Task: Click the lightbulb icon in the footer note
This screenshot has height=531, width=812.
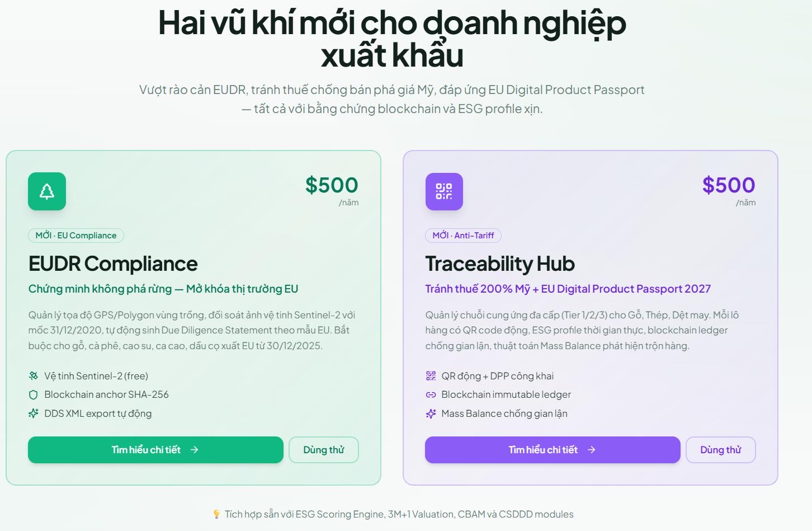Action: 218,514
